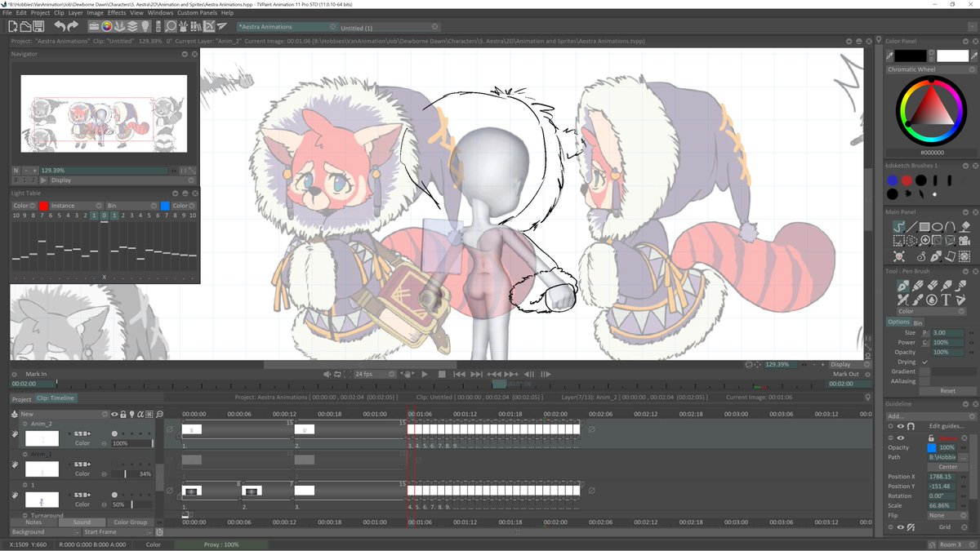Open the Pen Brush Color mode dropdown
The image size is (980, 551).
[930, 311]
